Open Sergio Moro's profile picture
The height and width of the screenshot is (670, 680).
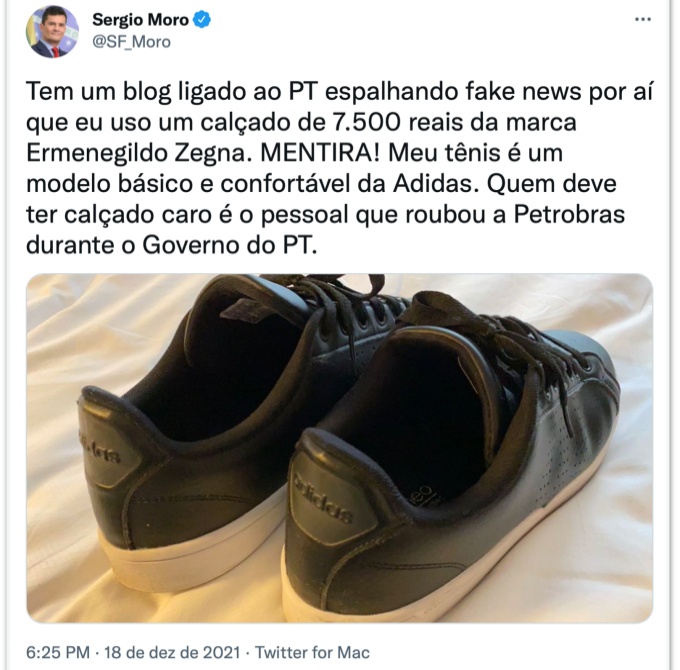(x=52, y=32)
